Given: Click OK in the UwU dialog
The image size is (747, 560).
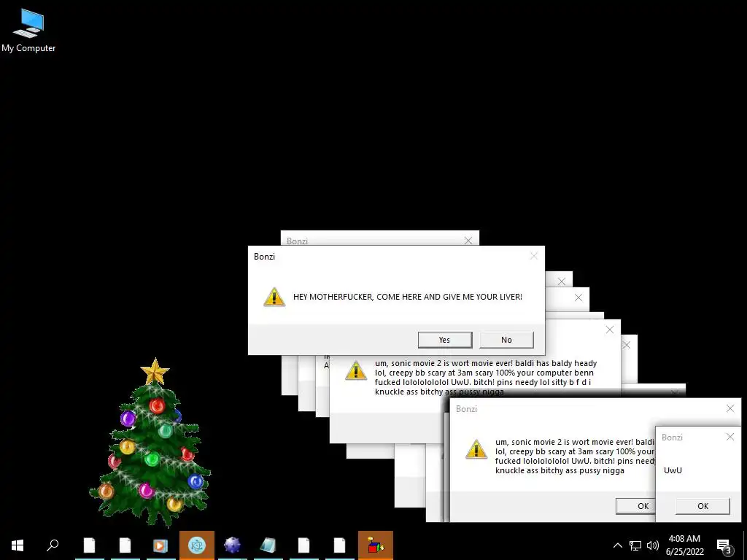Looking at the screenshot, I should pos(703,506).
